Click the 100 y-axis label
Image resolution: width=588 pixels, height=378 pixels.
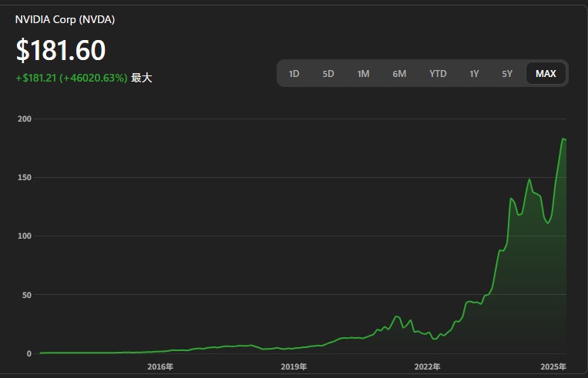tap(25, 236)
